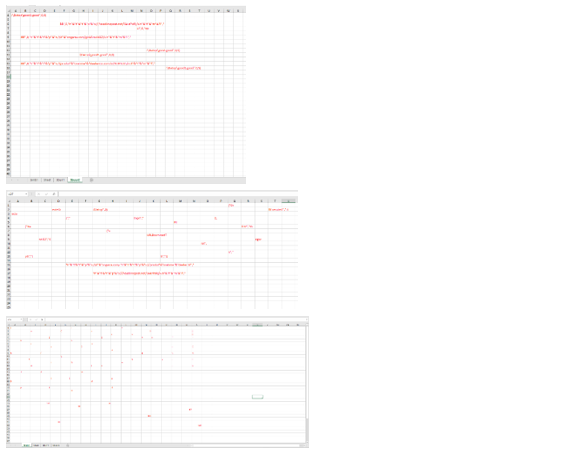The image size is (578, 459).
Task: Click the Name Box in middle spreadsheet
Action: click(x=16, y=194)
